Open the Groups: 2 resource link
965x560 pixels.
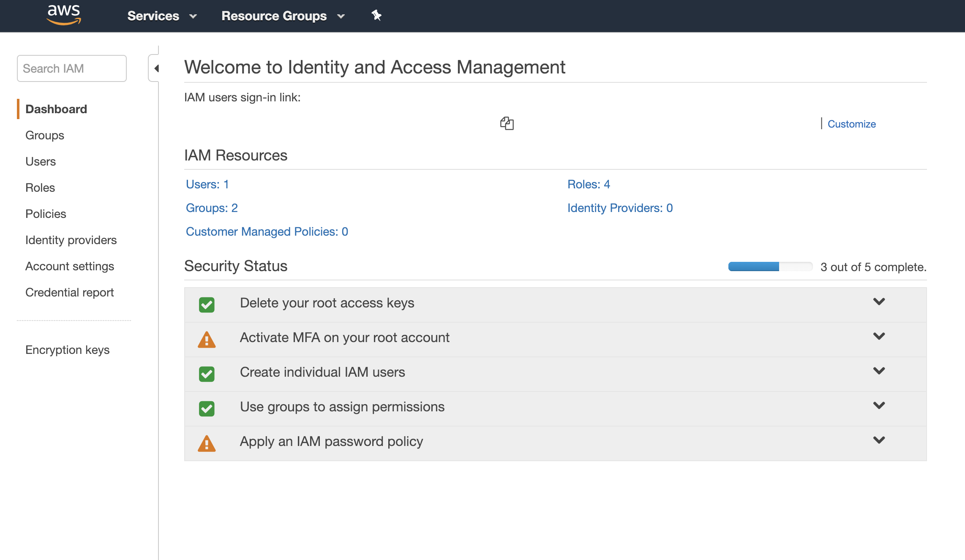tap(212, 208)
